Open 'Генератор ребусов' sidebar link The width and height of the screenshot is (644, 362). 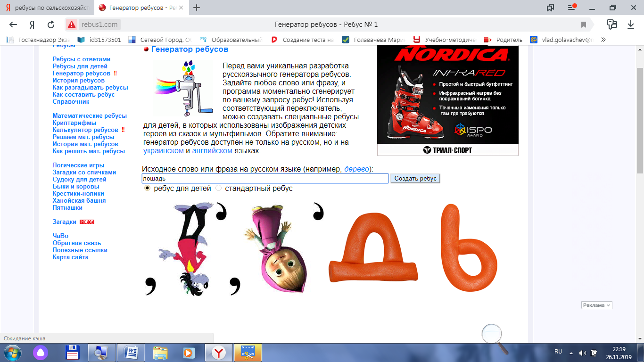82,74
